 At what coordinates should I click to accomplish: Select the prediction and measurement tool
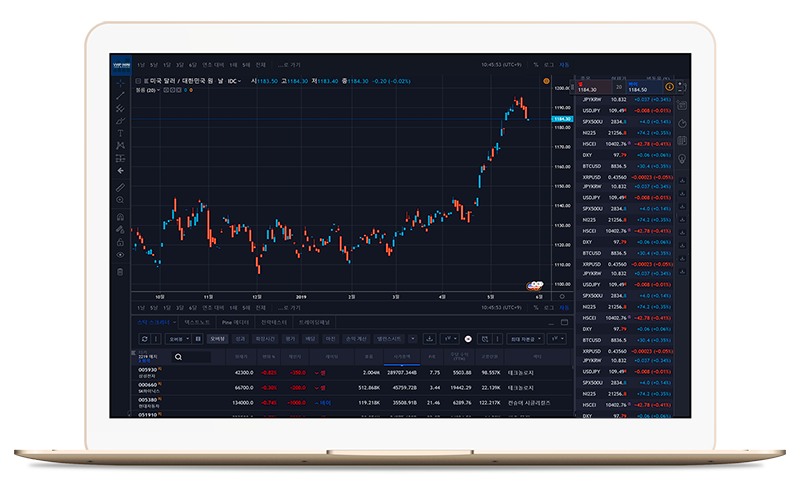click(x=120, y=158)
